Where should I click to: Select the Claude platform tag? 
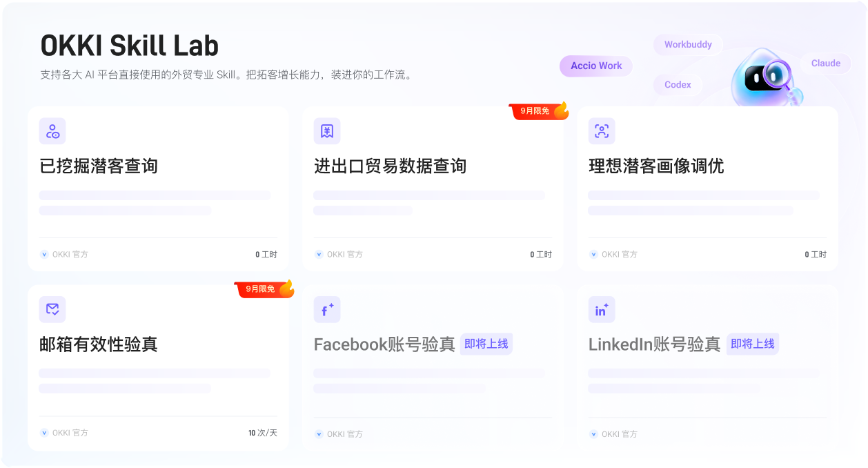[826, 63]
